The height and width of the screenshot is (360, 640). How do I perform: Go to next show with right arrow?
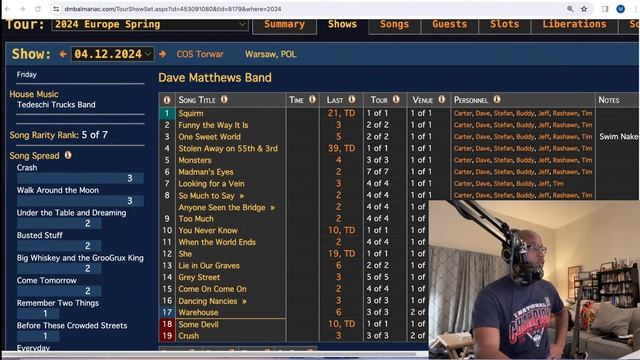tap(162, 54)
